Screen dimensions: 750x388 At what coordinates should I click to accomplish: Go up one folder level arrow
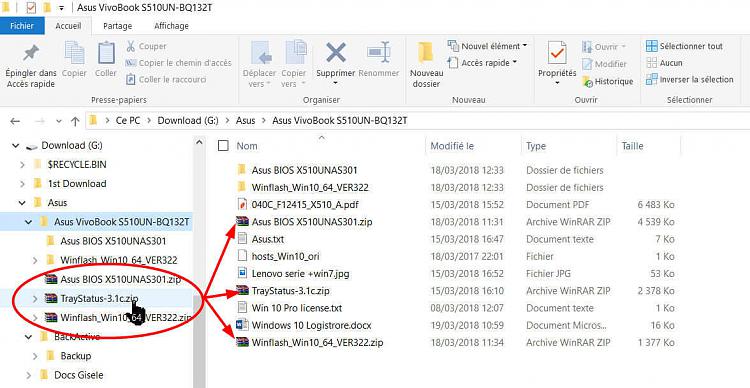point(75,121)
